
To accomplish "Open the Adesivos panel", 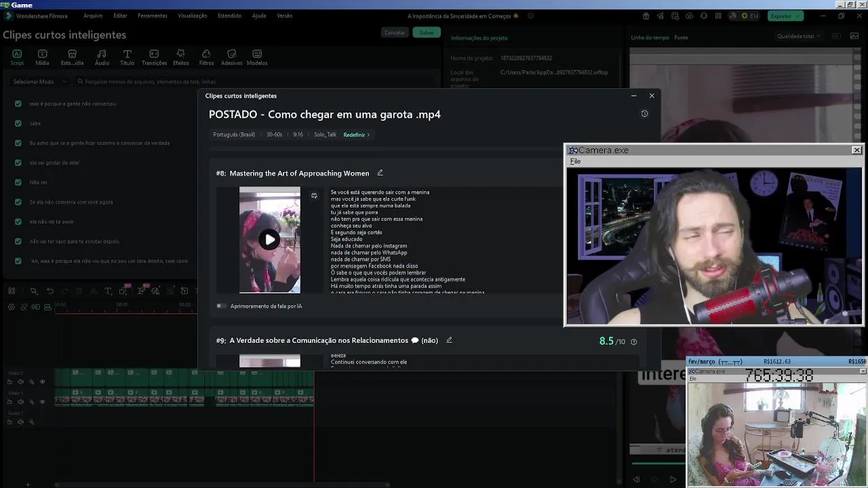I will [231, 58].
